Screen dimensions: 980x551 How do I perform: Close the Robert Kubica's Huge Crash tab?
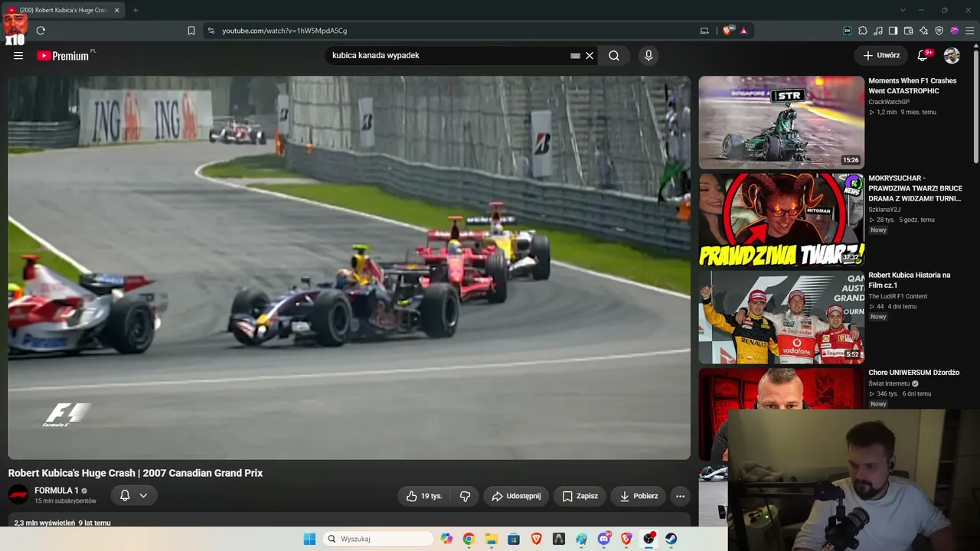(117, 10)
